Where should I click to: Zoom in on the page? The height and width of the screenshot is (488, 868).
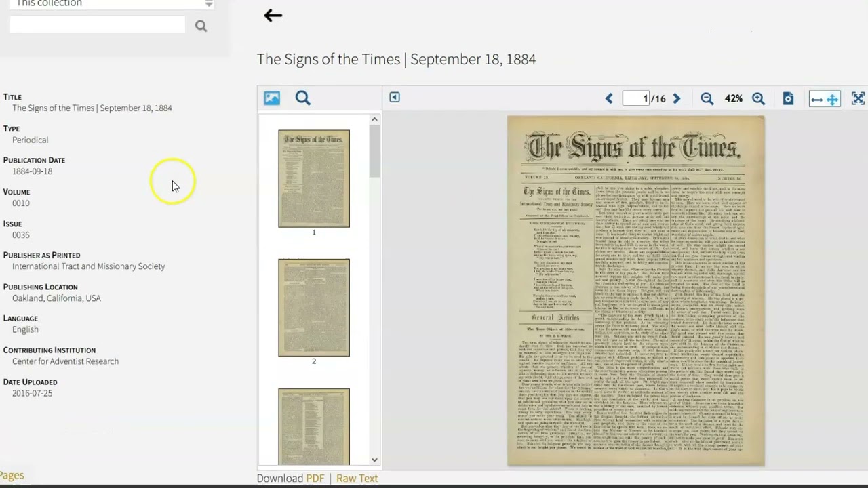(x=758, y=99)
